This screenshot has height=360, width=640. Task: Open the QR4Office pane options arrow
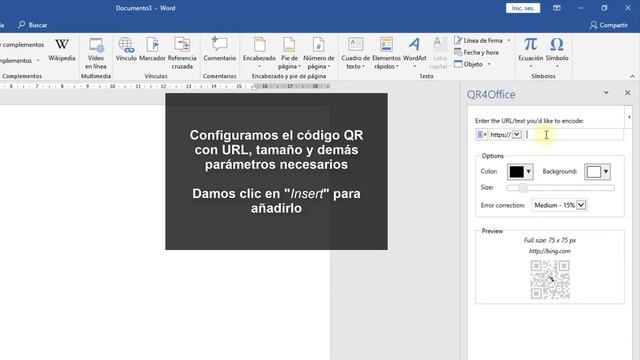pos(606,93)
